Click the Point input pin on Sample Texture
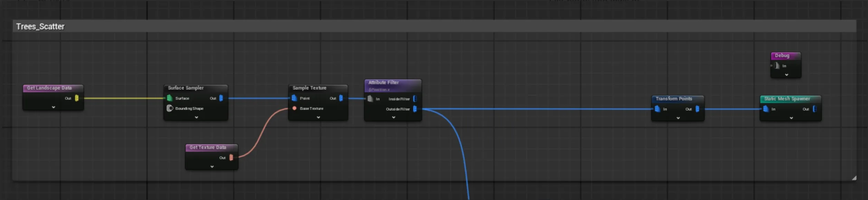This screenshot has height=200, width=868. 294,98
